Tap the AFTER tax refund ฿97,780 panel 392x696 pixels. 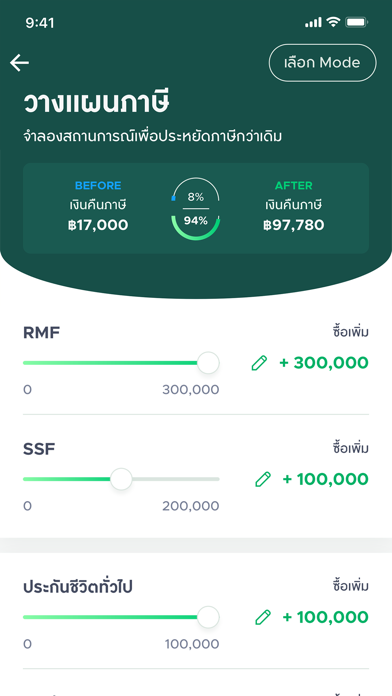click(x=293, y=206)
